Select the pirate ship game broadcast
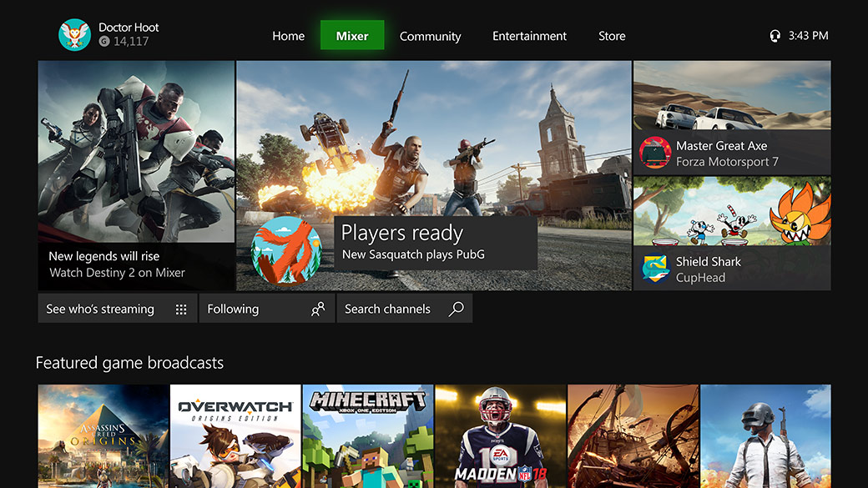Screen dimensions: 868x488 point(633,436)
